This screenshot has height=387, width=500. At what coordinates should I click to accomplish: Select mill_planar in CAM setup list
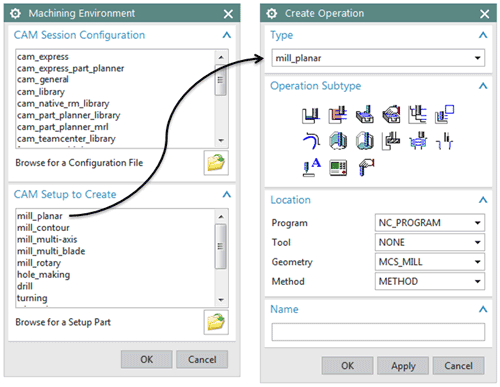40,216
